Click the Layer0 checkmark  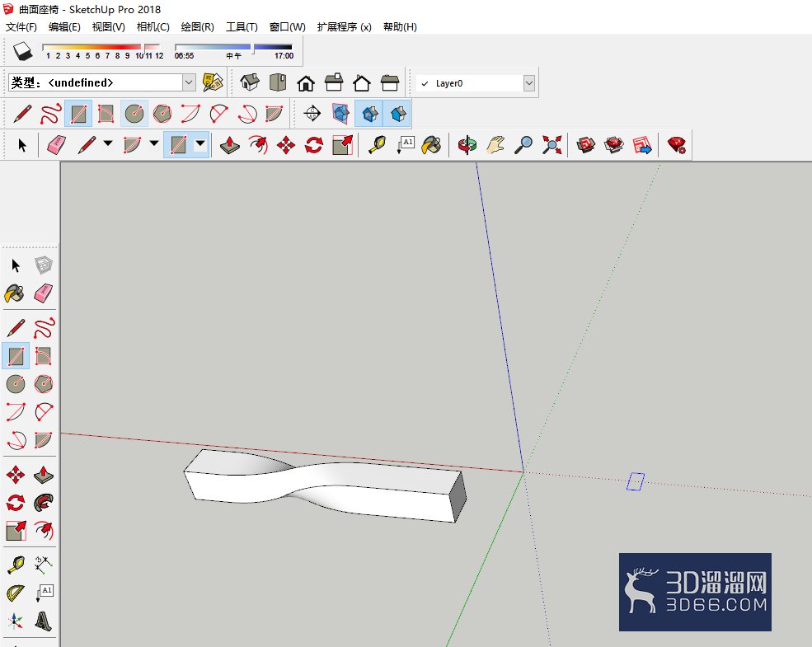pyautogui.click(x=425, y=83)
